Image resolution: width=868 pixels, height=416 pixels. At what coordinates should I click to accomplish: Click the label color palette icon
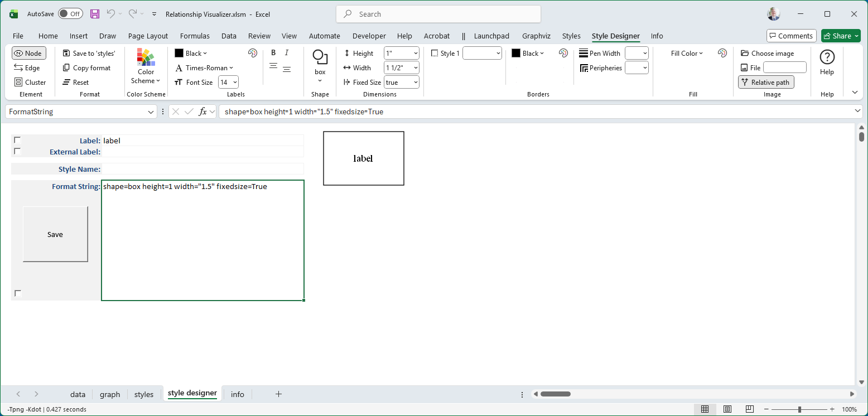tap(253, 53)
